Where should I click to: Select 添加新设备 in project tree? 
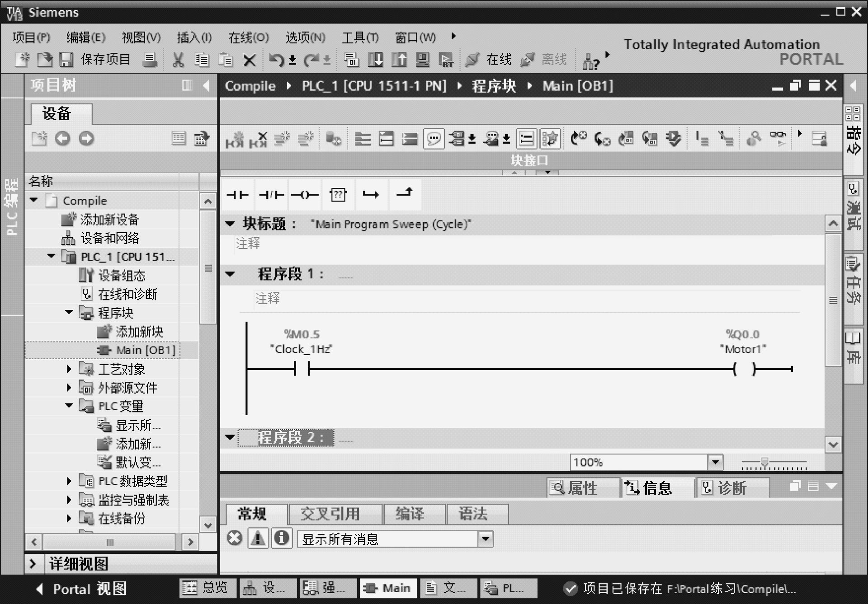(x=109, y=220)
